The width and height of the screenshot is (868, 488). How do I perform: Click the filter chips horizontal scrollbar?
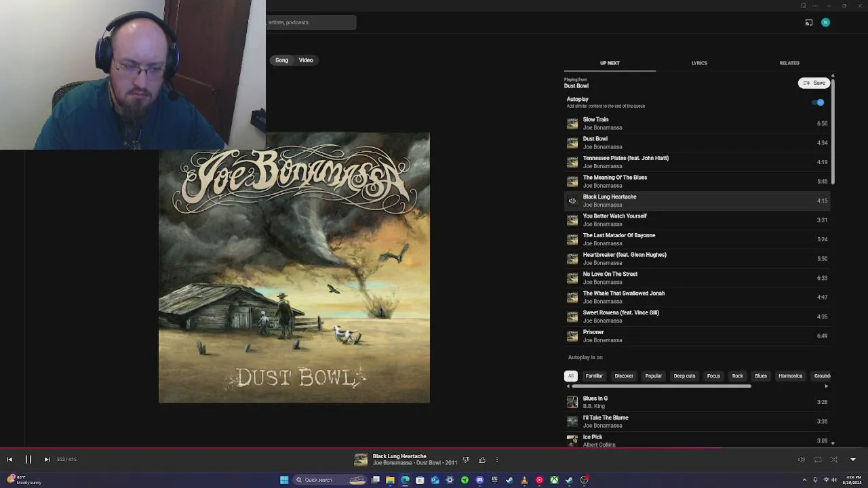tap(661, 386)
